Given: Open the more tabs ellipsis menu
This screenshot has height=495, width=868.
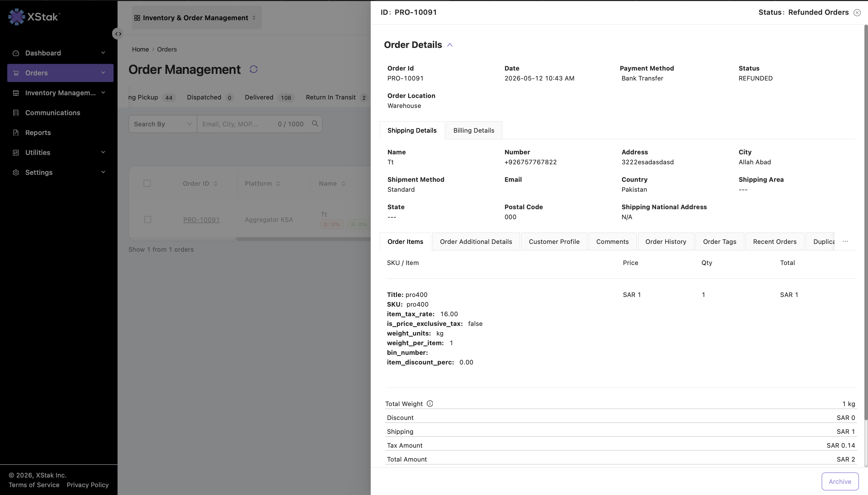Looking at the screenshot, I should 845,241.
